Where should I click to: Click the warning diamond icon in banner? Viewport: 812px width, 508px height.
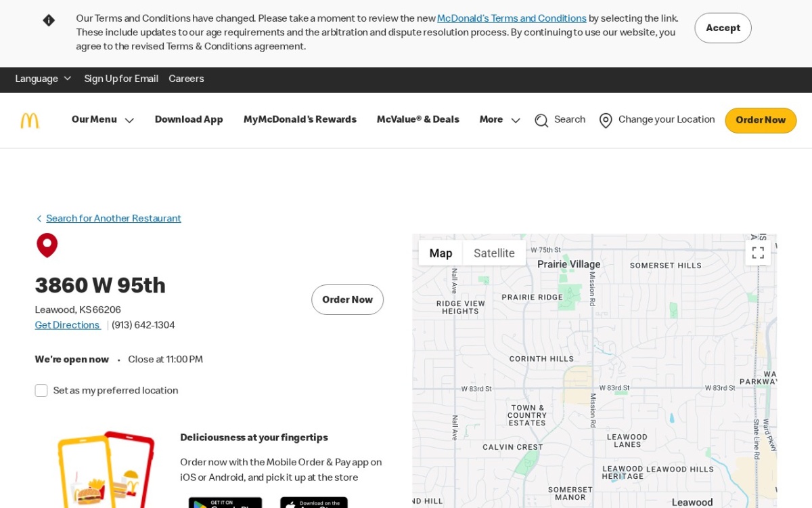(x=49, y=20)
